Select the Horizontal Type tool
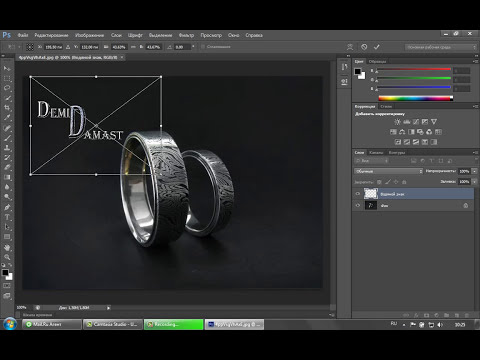The image size is (480, 360). coord(7,217)
